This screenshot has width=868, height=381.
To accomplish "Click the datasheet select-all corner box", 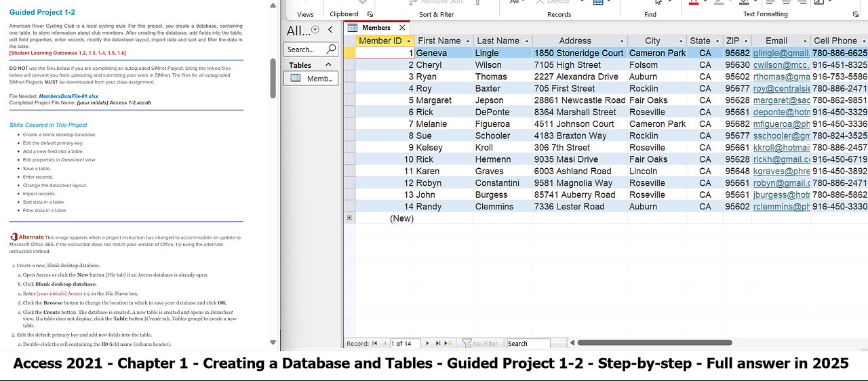I will coord(349,41).
